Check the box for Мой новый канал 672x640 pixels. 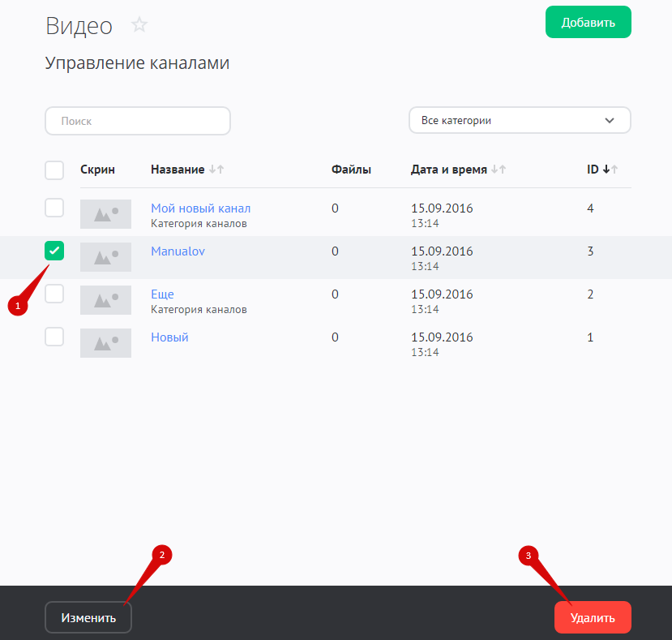click(x=54, y=208)
